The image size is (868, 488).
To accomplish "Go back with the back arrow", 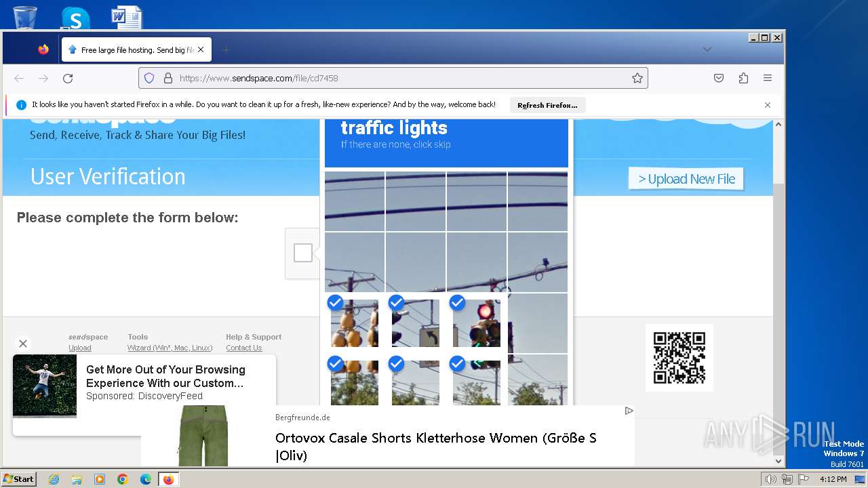I will click(19, 78).
